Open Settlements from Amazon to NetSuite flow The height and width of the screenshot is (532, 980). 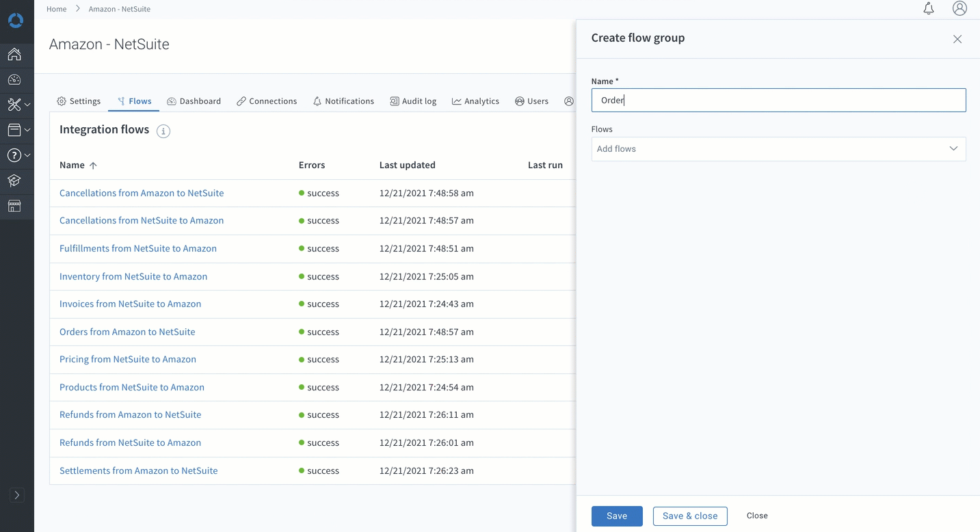(139, 470)
